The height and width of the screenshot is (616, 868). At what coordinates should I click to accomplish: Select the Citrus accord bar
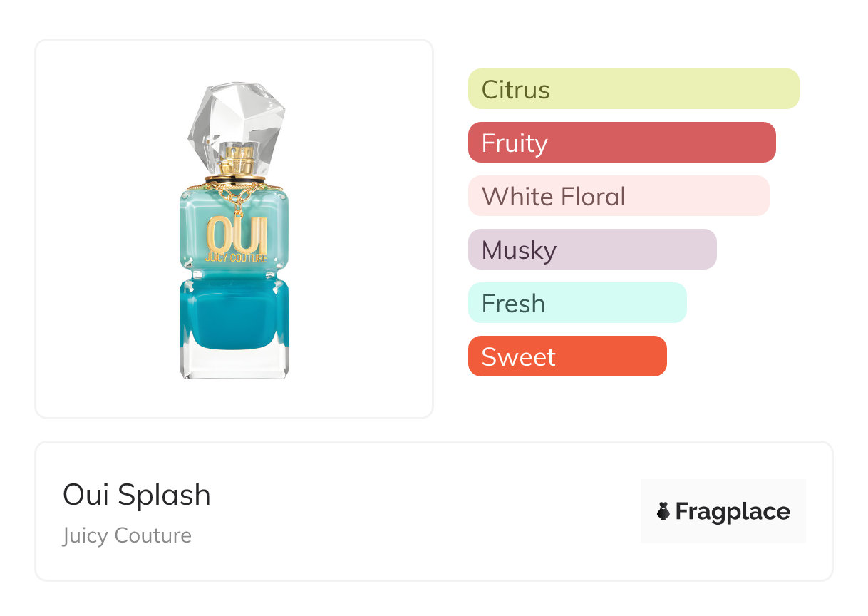click(633, 89)
